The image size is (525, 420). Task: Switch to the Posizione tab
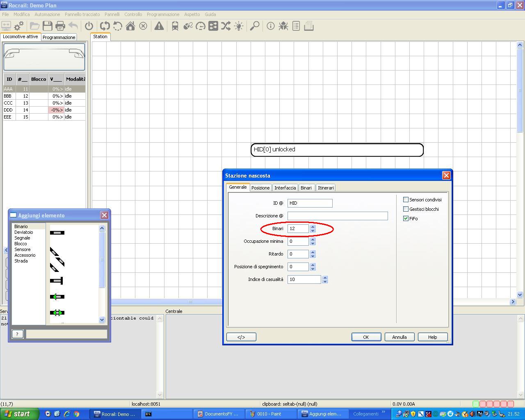tap(260, 188)
